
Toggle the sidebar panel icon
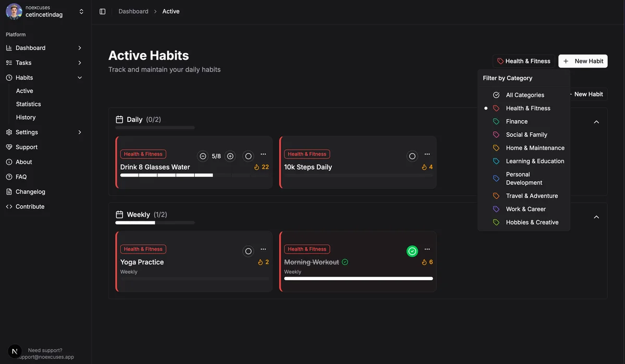103,11
